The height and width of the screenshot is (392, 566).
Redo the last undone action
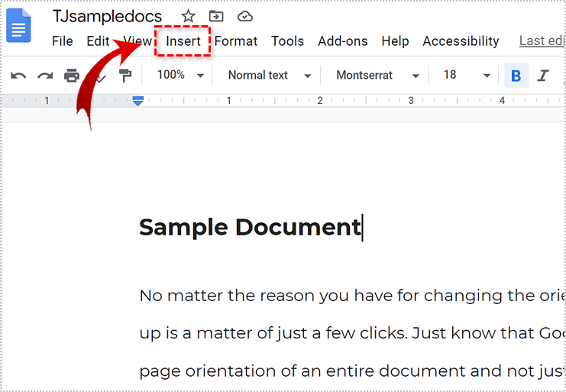pyautogui.click(x=45, y=76)
